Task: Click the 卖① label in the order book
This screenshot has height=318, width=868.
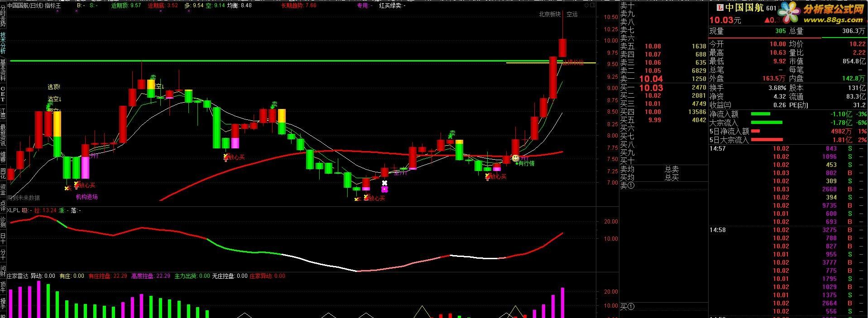Action: (627, 185)
